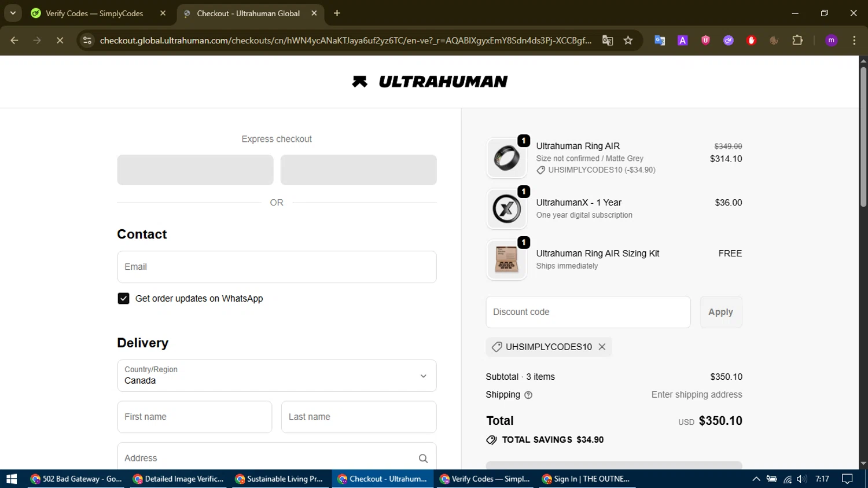Click the 7:17 taskbar clock
The image size is (868, 488).
(822, 479)
